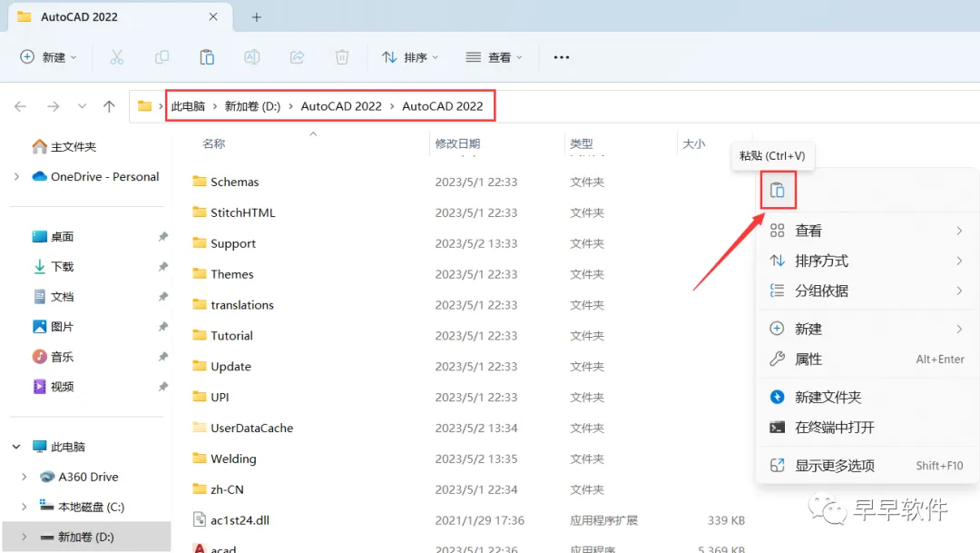Click first AutoCAD 2022 breadcrumb segment

341,106
